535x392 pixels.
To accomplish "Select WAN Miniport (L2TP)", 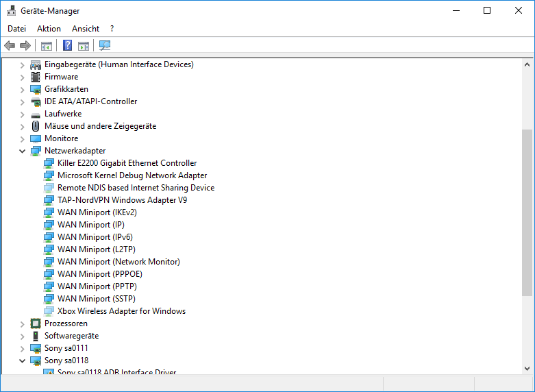I will (x=96, y=249).
